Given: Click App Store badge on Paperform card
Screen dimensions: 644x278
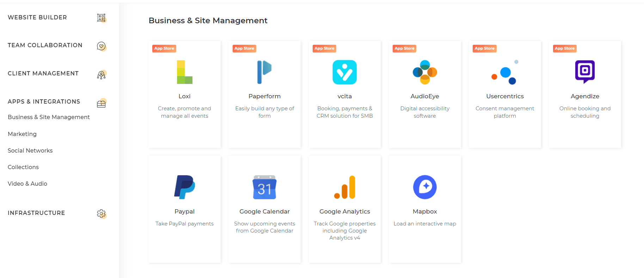Looking at the screenshot, I should coord(244,49).
